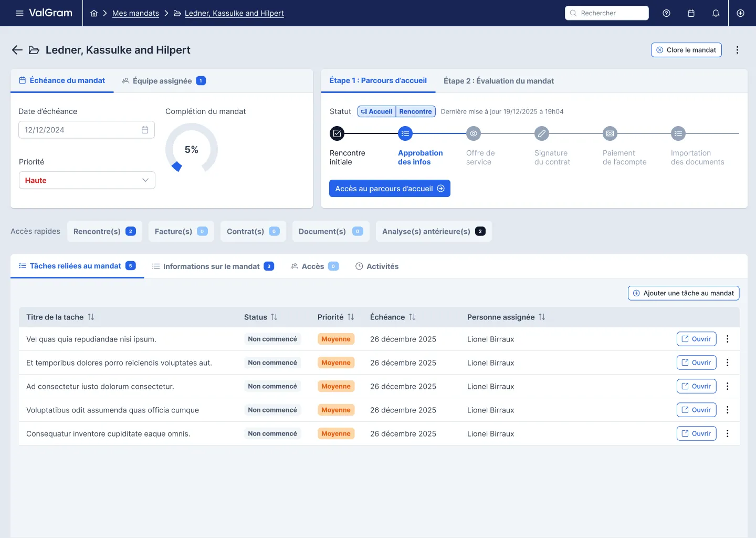Click inside the Rechercher search field
Viewport: 756px width, 538px height.
(x=607, y=13)
